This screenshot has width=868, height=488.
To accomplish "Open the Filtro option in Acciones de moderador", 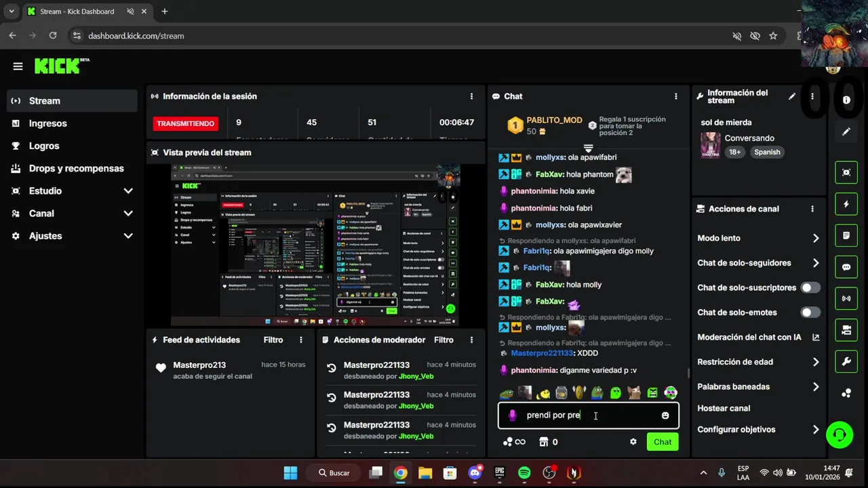I will point(443,340).
